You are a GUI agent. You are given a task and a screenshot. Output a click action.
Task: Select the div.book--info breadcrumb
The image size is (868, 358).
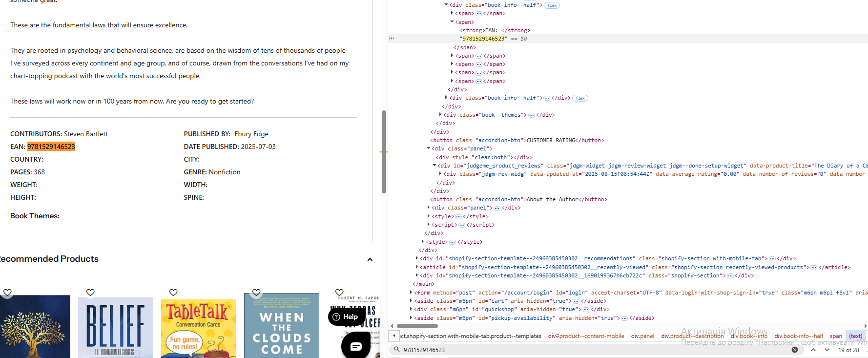point(749,336)
